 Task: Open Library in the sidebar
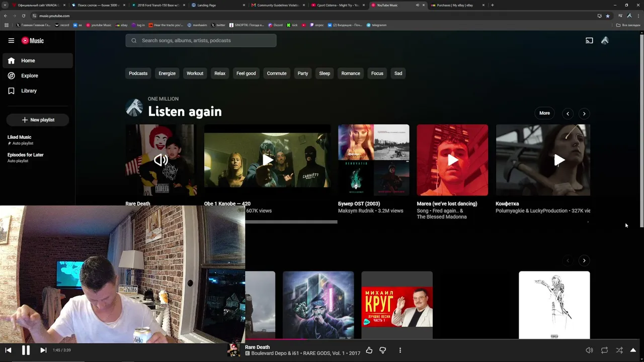(38, 91)
